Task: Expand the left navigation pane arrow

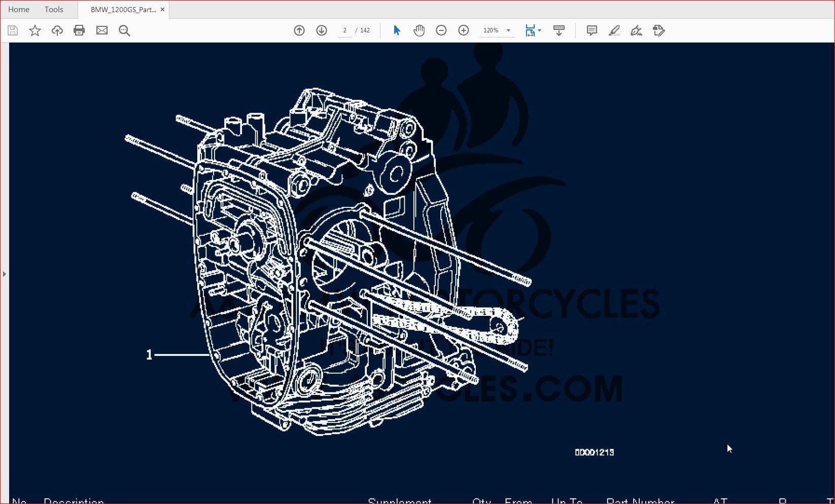Action: tap(5, 274)
